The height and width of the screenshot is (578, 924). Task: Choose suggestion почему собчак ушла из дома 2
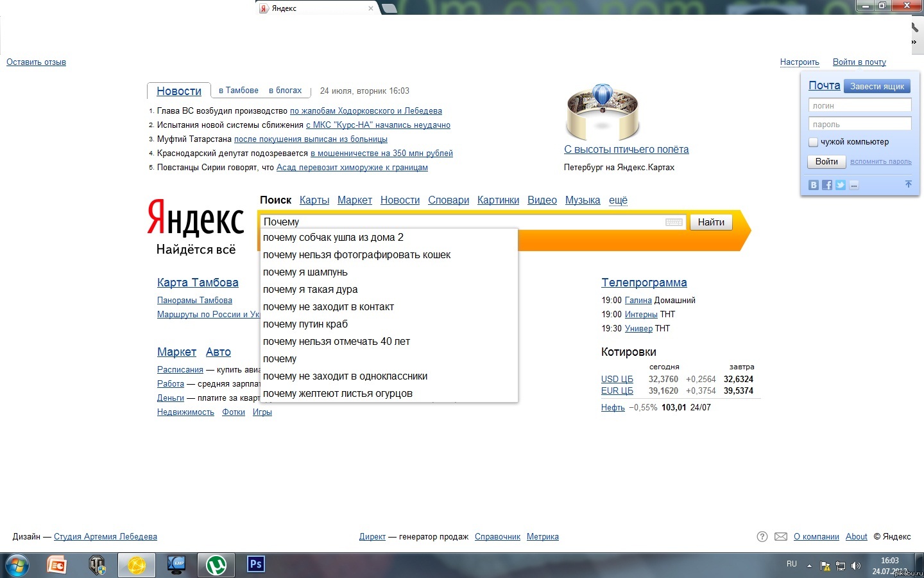(389, 238)
